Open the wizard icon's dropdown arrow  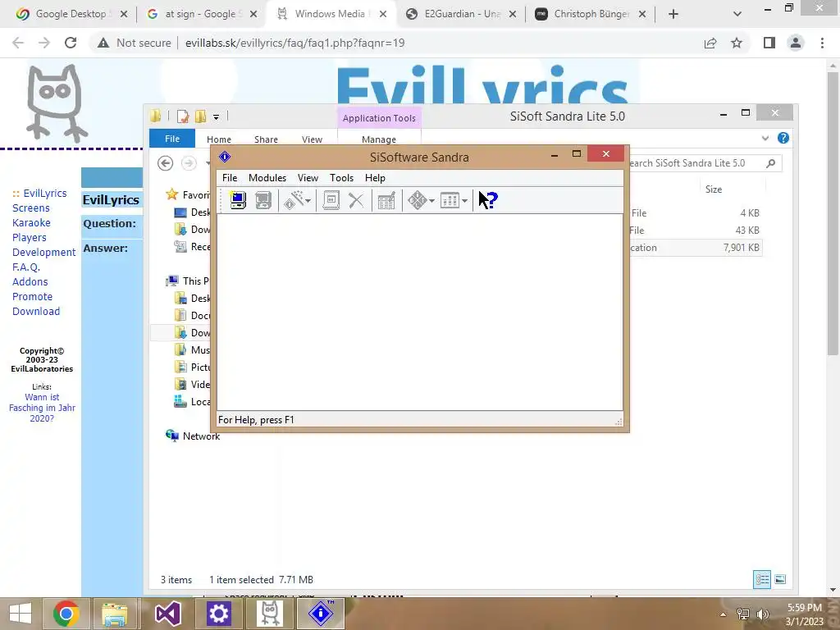point(308,201)
